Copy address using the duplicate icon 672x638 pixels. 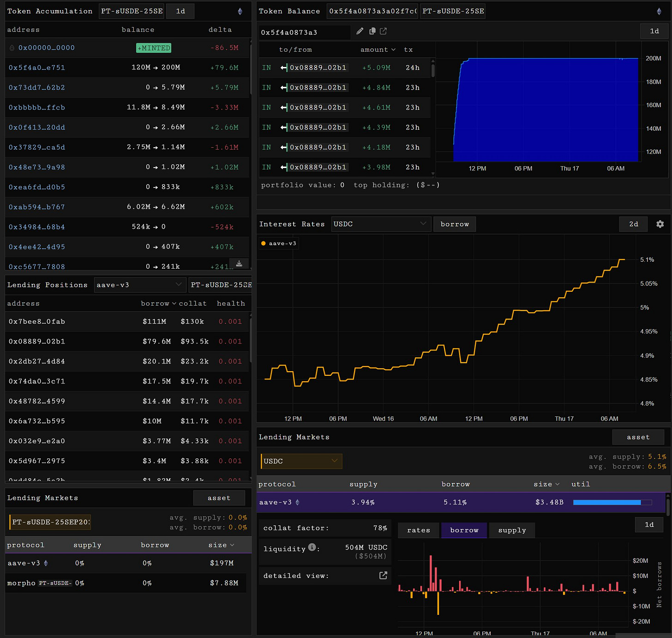[x=372, y=31]
